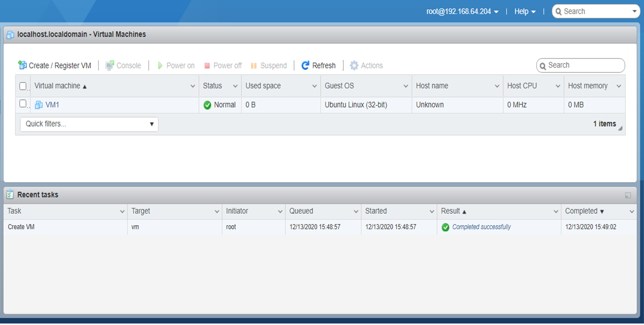The image size is (644, 325).
Task: Click the Create / Register VM icon
Action: point(22,65)
